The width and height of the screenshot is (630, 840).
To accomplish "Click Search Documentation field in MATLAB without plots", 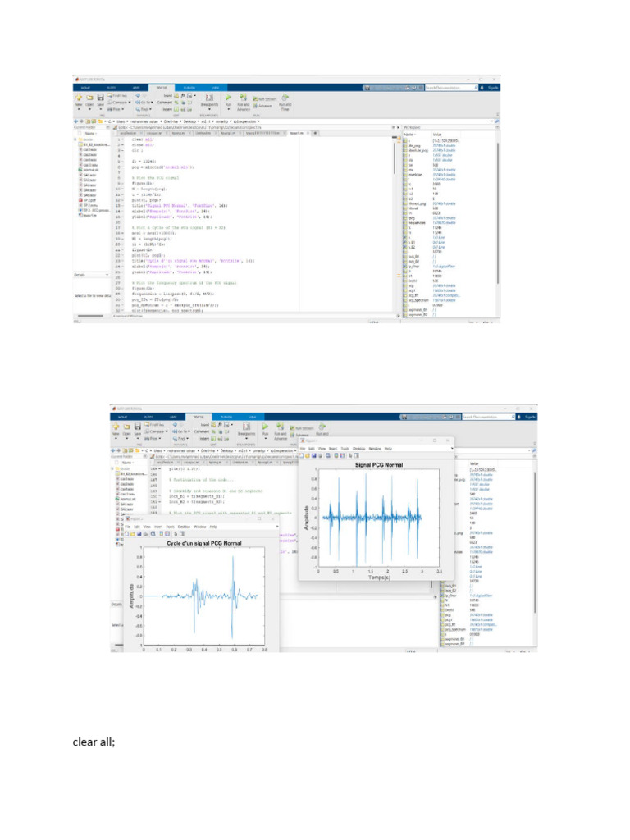I will pos(450,88).
